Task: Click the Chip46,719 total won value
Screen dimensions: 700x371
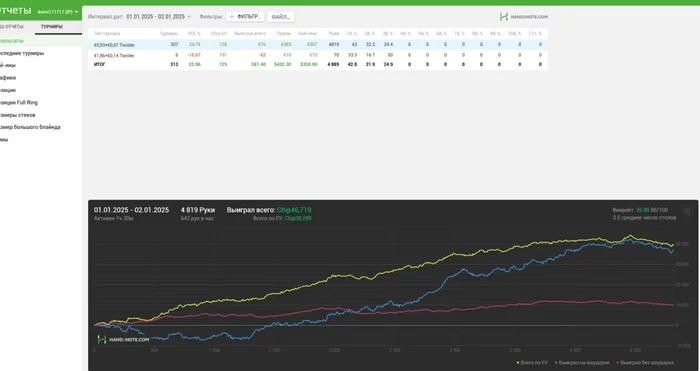Action: (x=294, y=210)
